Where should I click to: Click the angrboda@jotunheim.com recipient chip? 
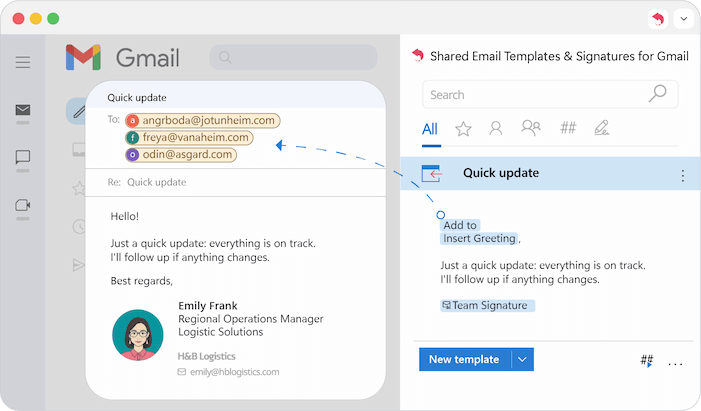(x=203, y=120)
